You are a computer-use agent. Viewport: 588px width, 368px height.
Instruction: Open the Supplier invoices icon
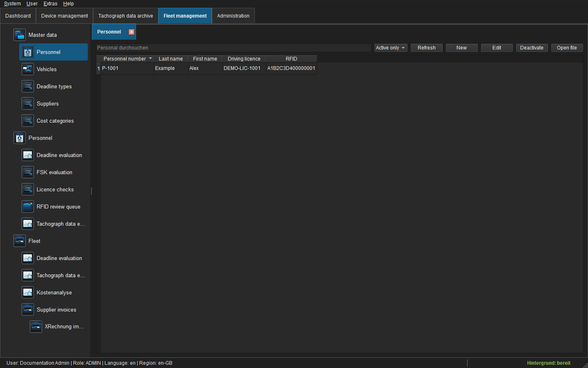(28, 310)
